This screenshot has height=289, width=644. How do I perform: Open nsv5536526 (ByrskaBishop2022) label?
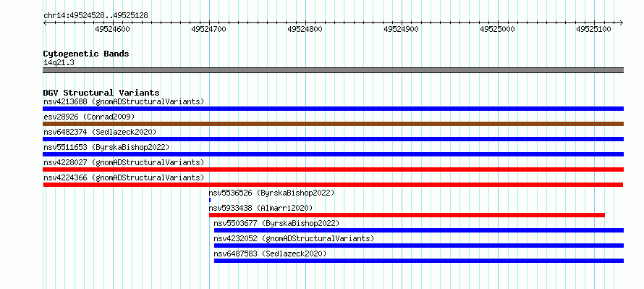point(271,193)
